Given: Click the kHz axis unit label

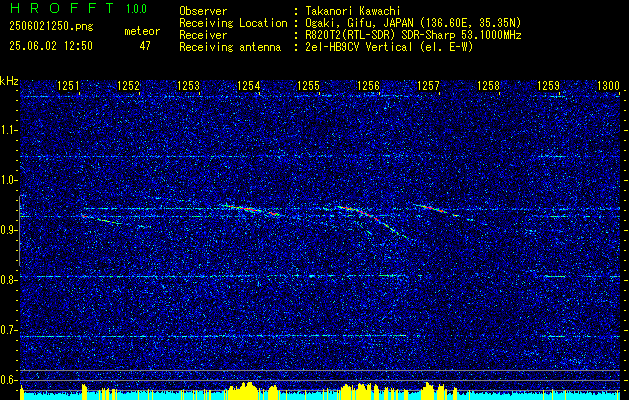Looking at the screenshot, I should [x=9, y=81].
